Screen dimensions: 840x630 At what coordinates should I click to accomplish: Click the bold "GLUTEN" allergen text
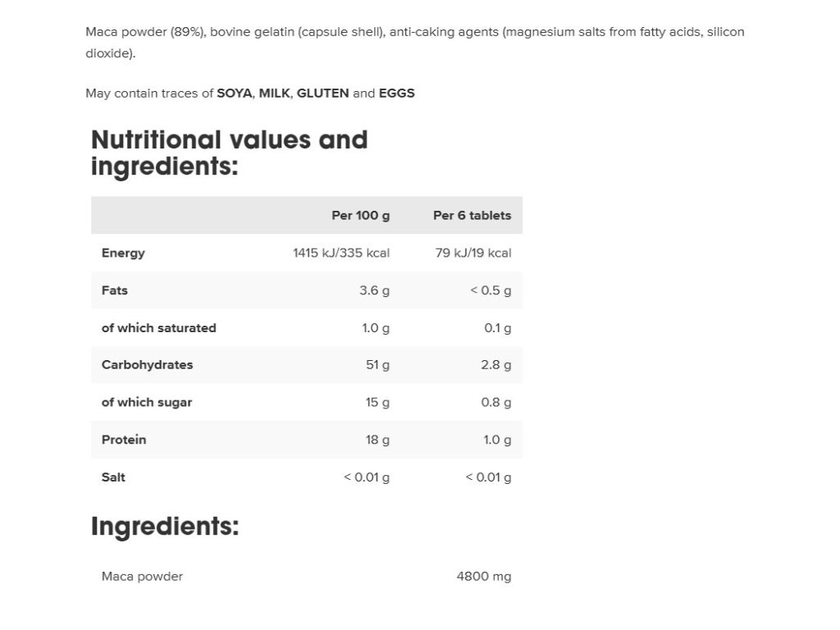322,94
